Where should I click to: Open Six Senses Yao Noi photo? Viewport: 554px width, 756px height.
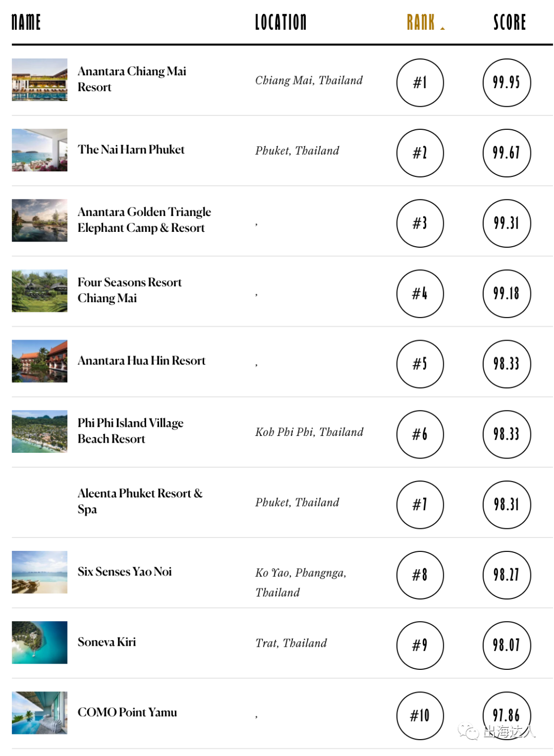point(39,572)
